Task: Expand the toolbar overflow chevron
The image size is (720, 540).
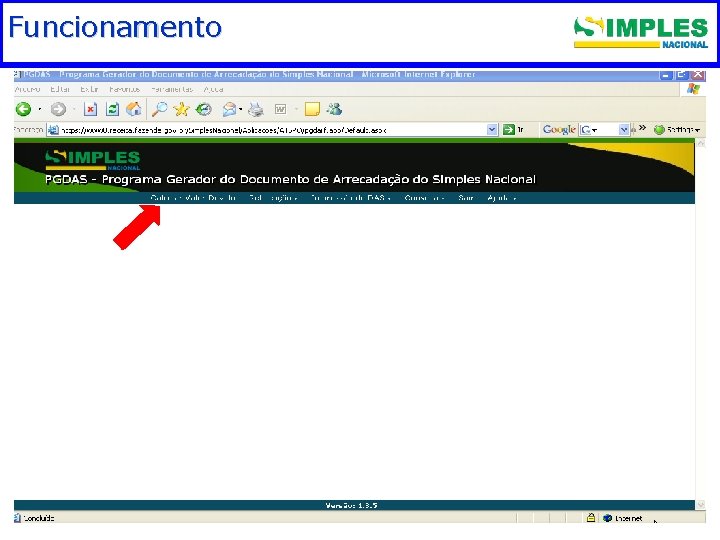Action: (x=642, y=128)
